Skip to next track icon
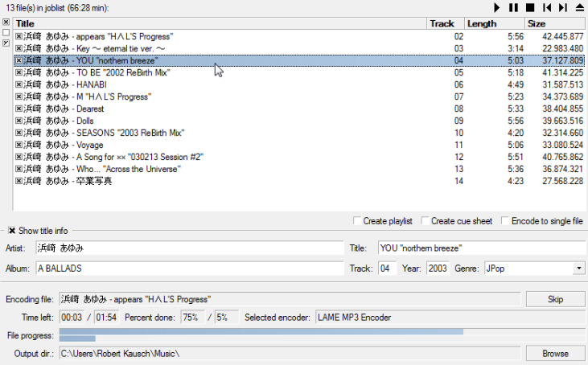 click(563, 7)
